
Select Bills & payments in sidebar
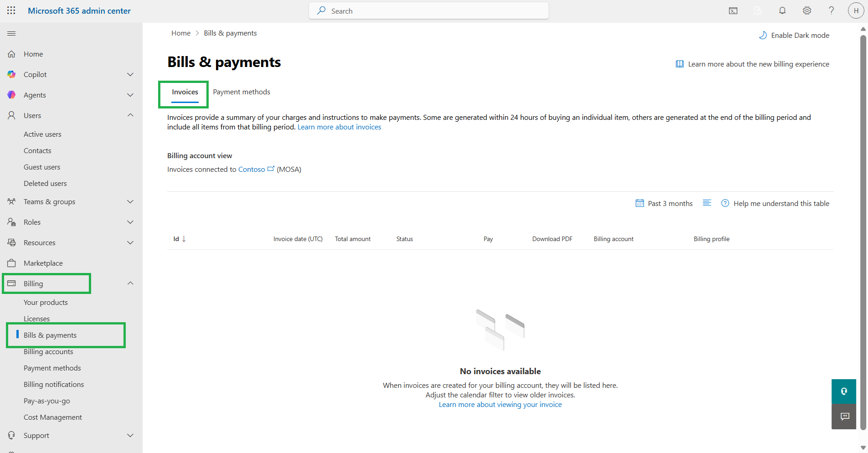50,335
